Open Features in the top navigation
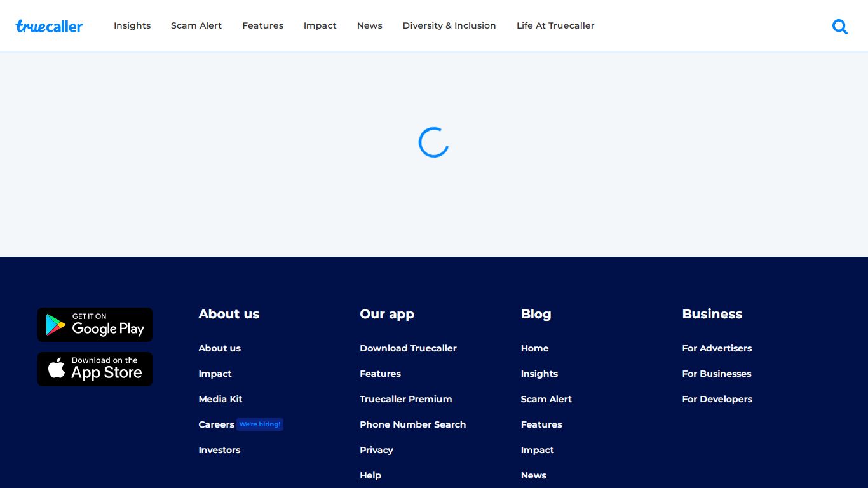The image size is (868, 488). [262, 25]
